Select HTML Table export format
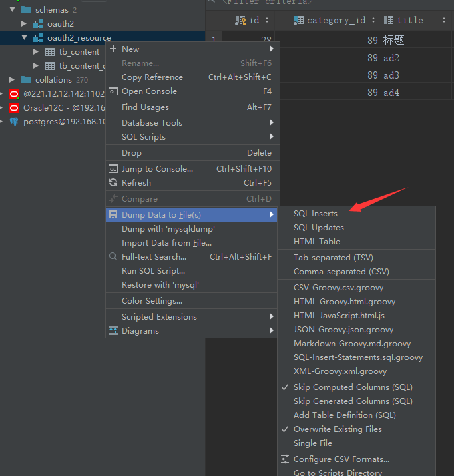The height and width of the screenshot is (476, 454). coord(357,242)
